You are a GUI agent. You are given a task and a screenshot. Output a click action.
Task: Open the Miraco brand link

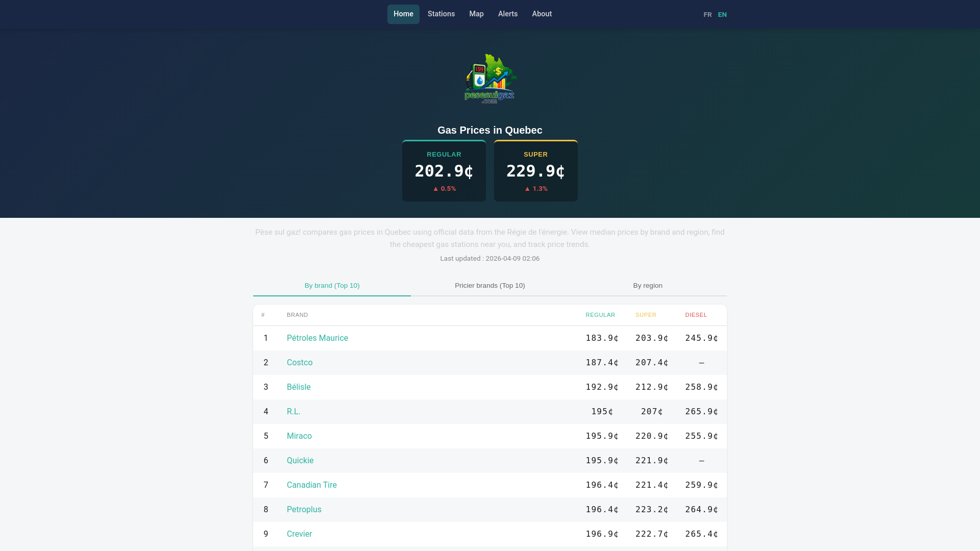(299, 436)
